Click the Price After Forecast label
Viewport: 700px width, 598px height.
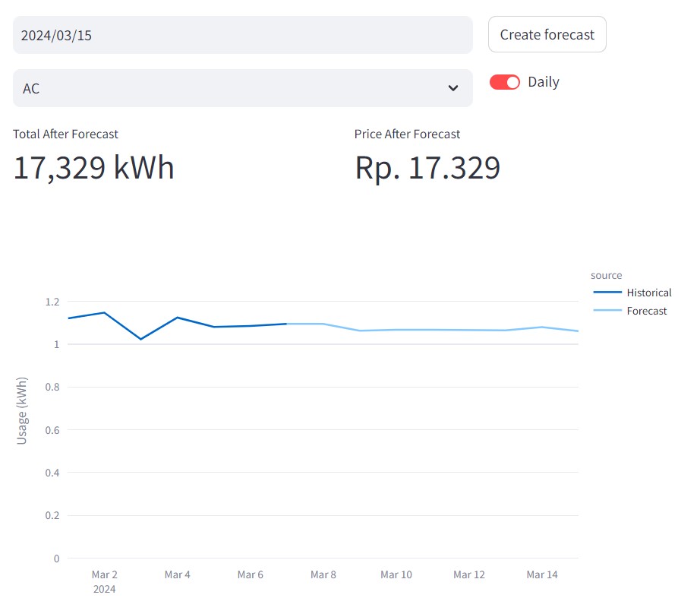click(x=408, y=134)
